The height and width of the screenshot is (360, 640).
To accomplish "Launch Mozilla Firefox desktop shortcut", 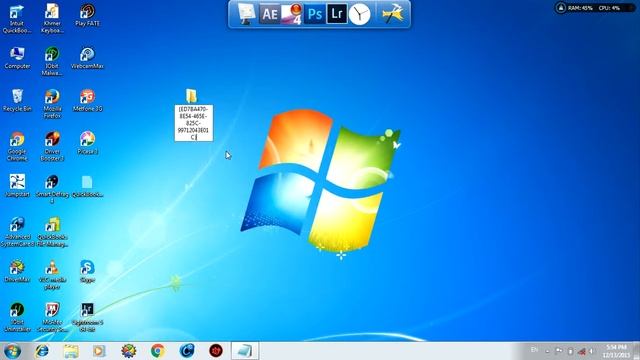I will 52,104.
